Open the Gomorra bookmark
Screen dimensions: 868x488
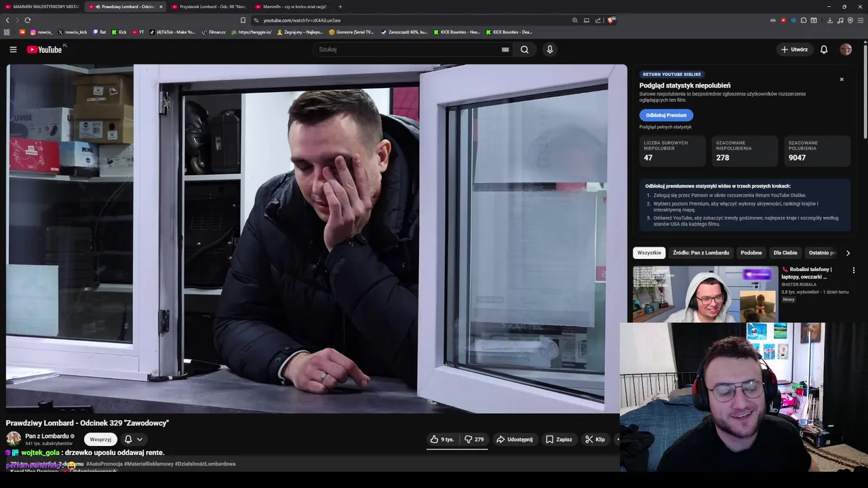pyautogui.click(x=351, y=32)
